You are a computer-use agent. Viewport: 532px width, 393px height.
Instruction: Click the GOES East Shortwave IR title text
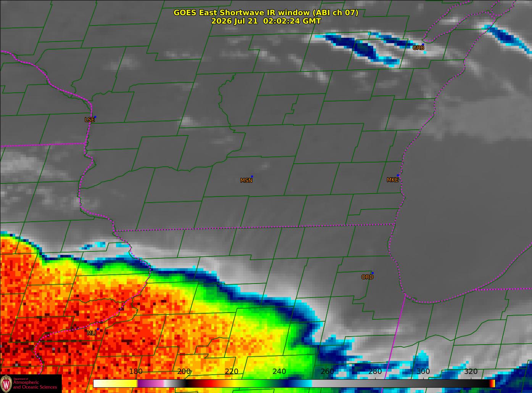pyautogui.click(x=266, y=13)
